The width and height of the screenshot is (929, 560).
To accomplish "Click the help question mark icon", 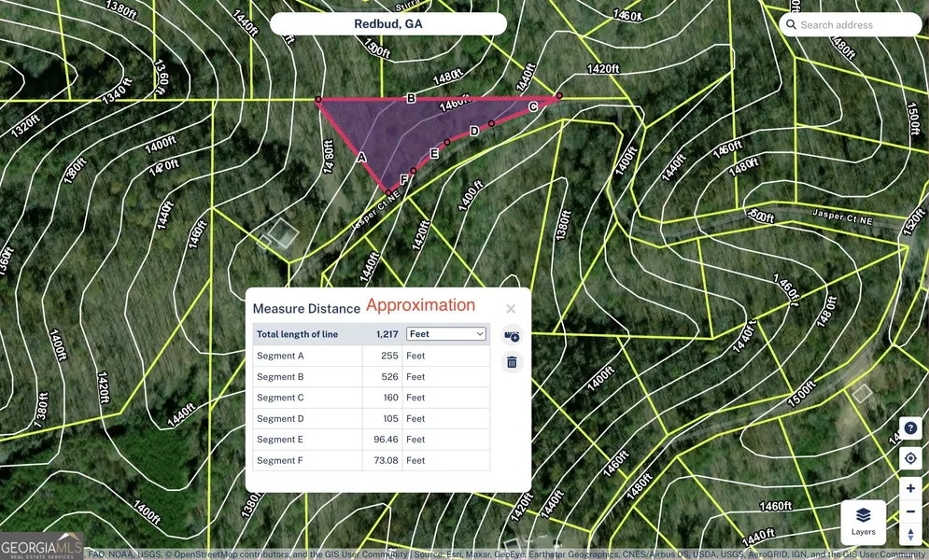I will [910, 428].
